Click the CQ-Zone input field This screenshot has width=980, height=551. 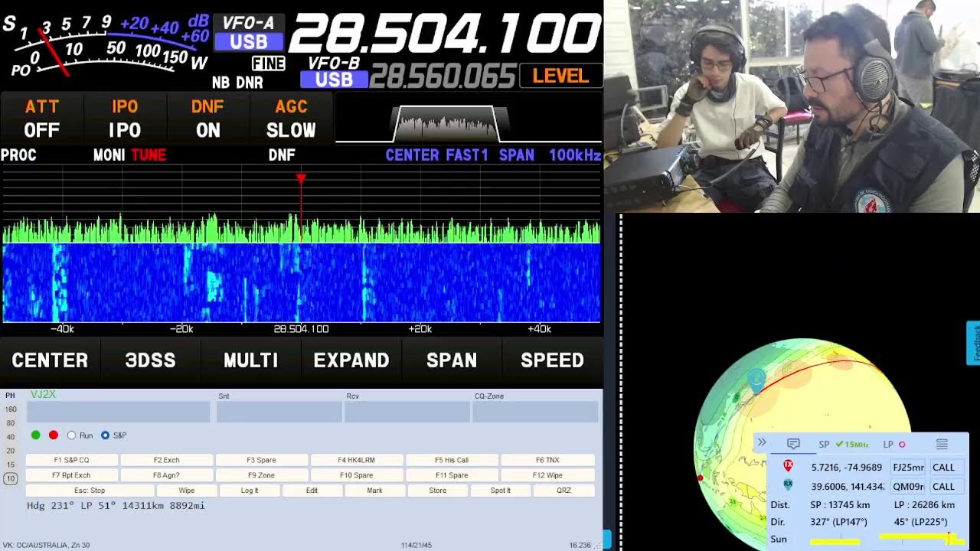[x=535, y=412]
